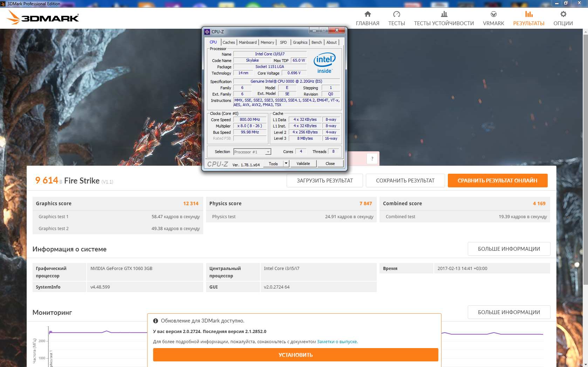Click the Cores count field in CPU-Z

[x=301, y=152]
